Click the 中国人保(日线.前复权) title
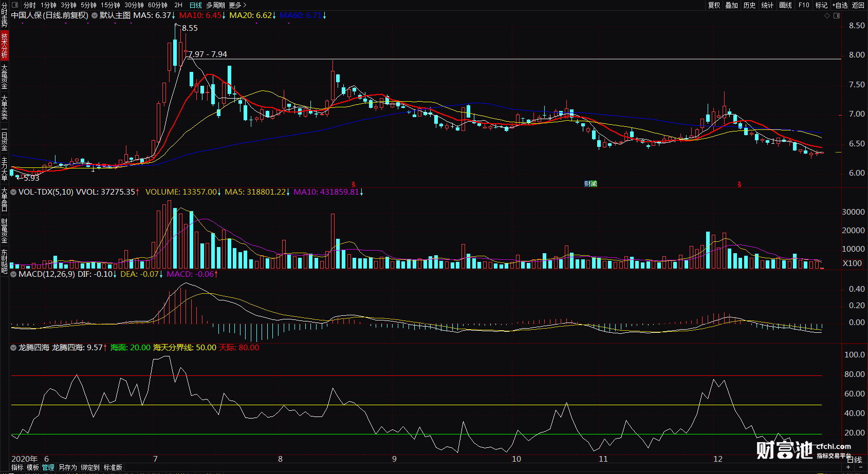Screen dimensions: 868x474 pos(50,15)
